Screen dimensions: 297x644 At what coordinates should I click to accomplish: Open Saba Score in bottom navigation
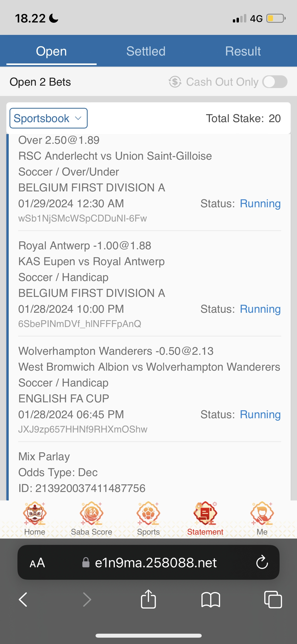[91, 514]
